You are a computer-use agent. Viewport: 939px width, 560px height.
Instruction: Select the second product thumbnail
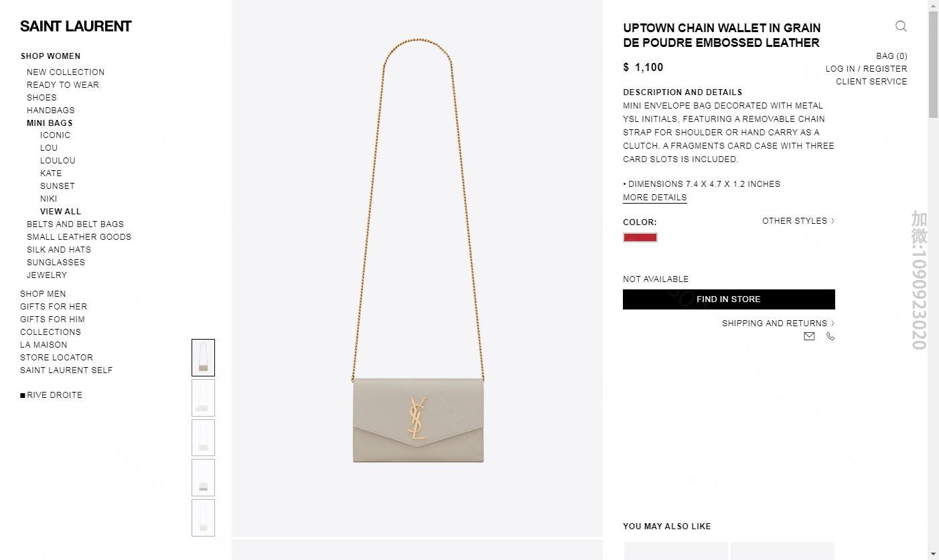click(x=203, y=398)
